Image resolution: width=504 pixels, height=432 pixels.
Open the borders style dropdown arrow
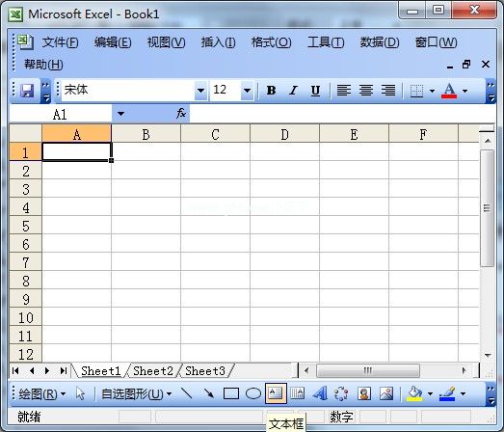(x=432, y=91)
